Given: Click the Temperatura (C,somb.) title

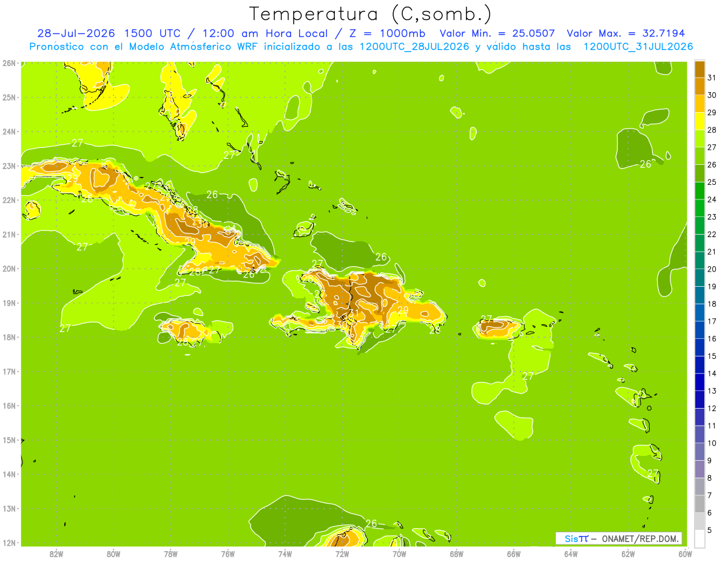Looking at the screenshot, I should coord(371,13).
